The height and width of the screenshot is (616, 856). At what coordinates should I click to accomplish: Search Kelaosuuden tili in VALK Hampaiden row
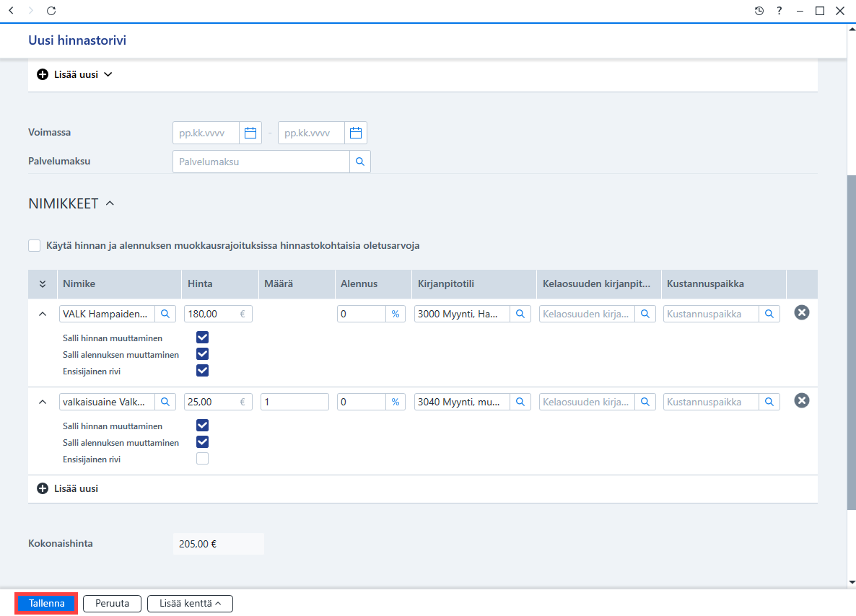[x=645, y=314]
